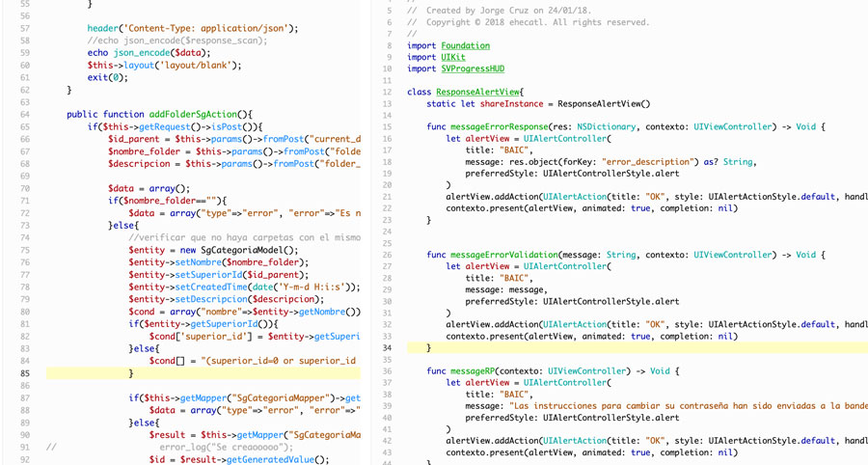Click the '$entity->setNombre($nombre_folder);' line
Viewport: 868px width, 465px height.
pyautogui.click(x=219, y=262)
